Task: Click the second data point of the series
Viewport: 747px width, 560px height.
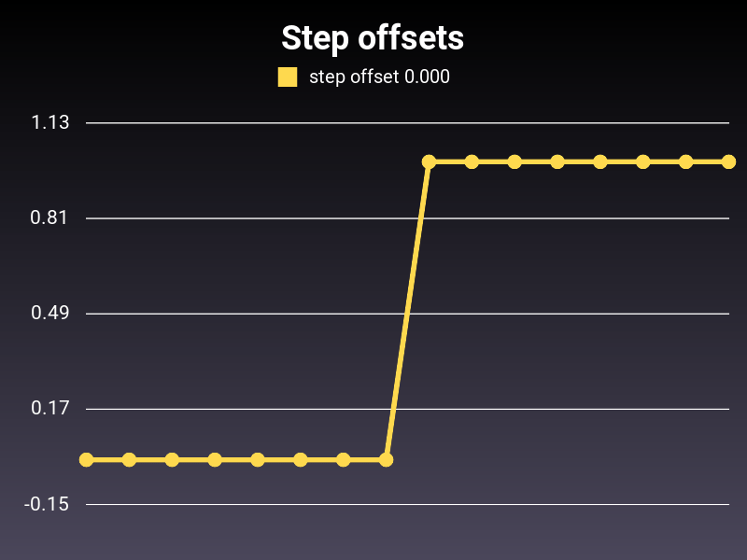Action: point(129,459)
